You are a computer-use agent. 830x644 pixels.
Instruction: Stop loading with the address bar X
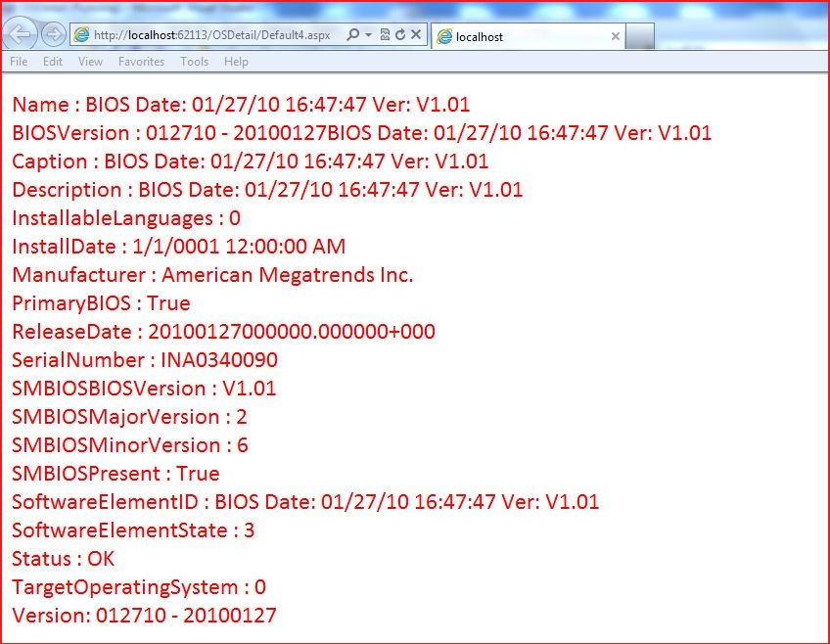click(x=416, y=35)
